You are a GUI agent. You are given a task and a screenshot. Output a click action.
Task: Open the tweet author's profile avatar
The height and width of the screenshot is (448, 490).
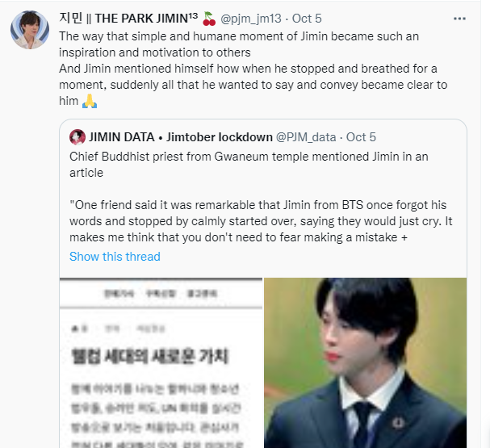click(30, 30)
